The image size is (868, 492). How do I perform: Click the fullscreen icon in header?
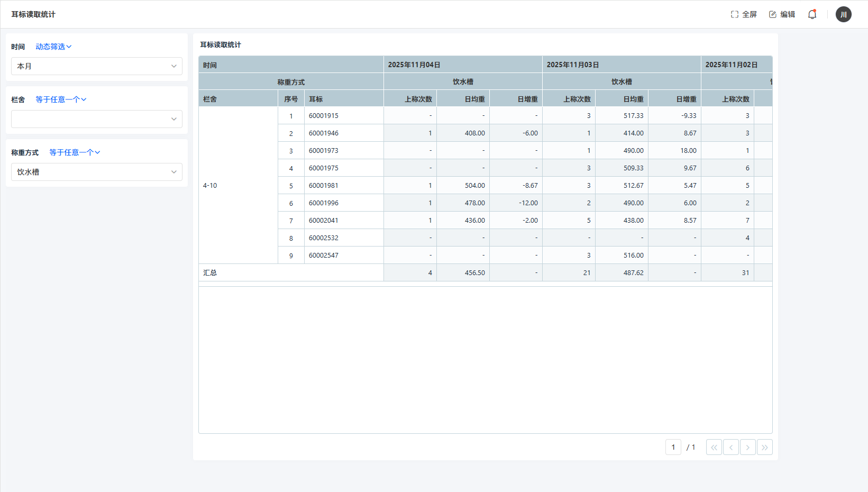[735, 14]
